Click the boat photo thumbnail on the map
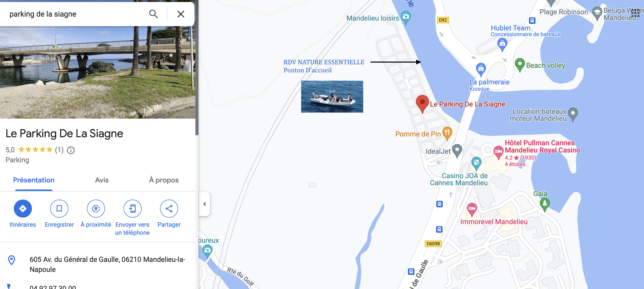The width and height of the screenshot is (644, 289). [332, 97]
